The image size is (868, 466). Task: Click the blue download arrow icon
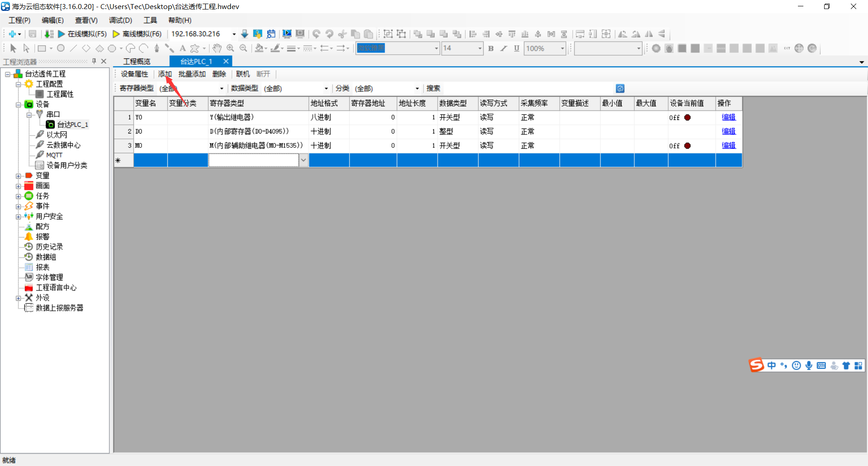(x=245, y=34)
